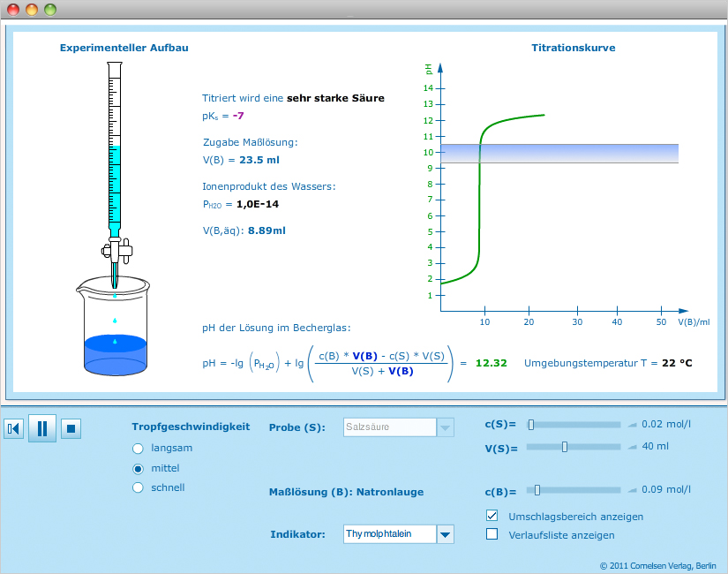Uncheck Umschlagsbereich anzeigen
The width and height of the screenshot is (728, 574).
click(x=492, y=516)
